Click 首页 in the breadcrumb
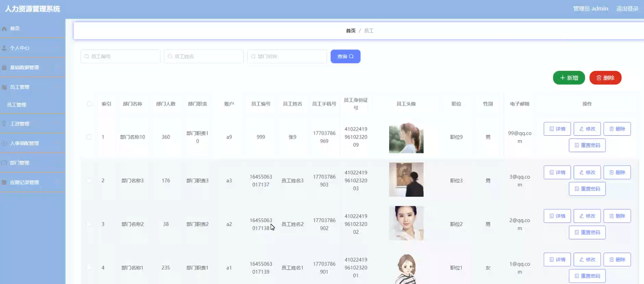 coord(350,31)
